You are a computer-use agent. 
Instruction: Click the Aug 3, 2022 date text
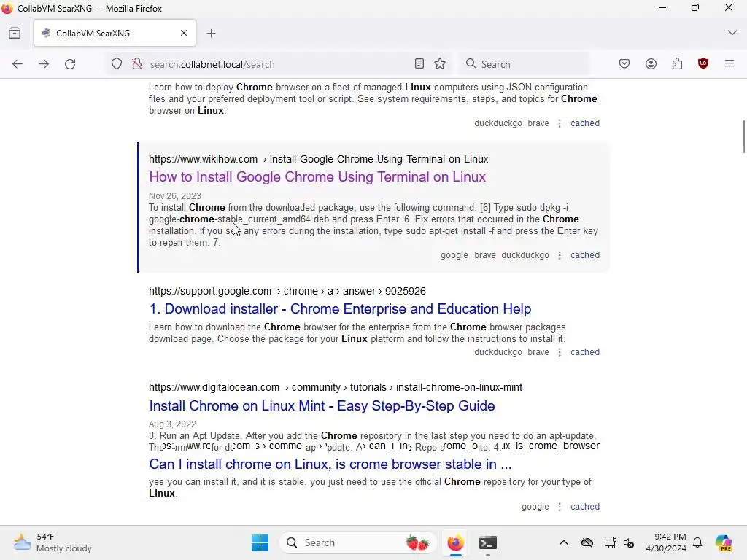(172, 424)
